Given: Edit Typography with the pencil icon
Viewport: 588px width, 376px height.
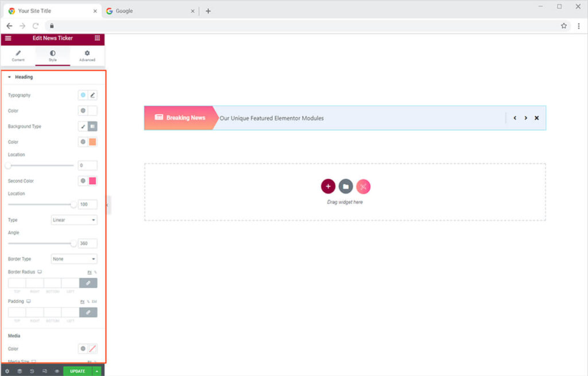Looking at the screenshot, I should tap(92, 95).
